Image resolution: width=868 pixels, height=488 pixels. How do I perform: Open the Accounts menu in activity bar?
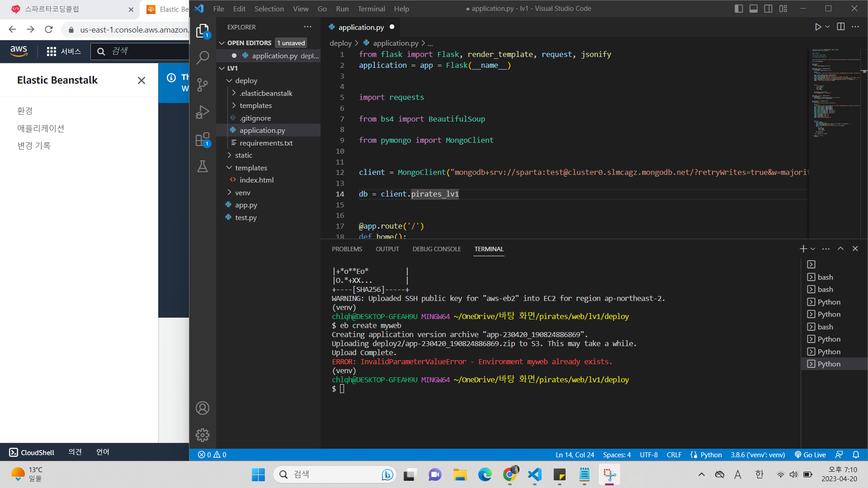pos(203,408)
